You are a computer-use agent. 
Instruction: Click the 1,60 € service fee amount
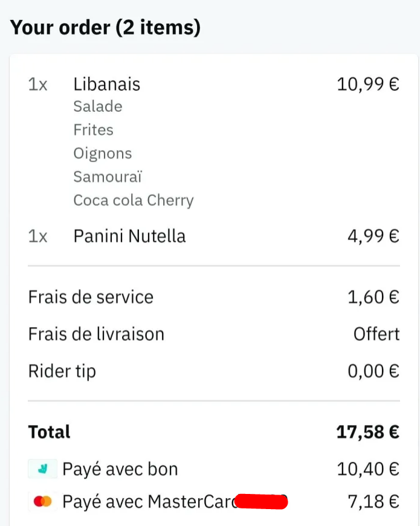[373, 297]
